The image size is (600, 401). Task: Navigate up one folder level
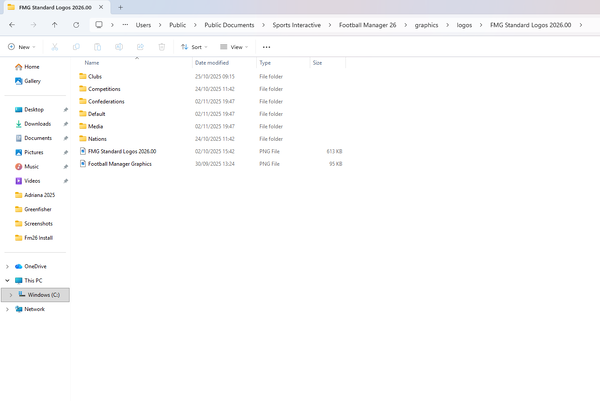click(55, 25)
